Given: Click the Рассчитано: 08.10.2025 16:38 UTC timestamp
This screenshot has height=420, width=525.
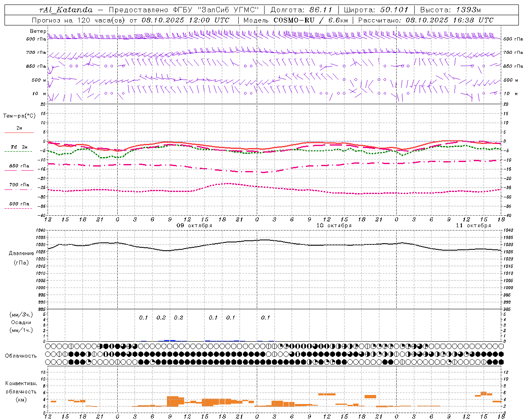Looking at the screenshot, I should coord(426,20).
